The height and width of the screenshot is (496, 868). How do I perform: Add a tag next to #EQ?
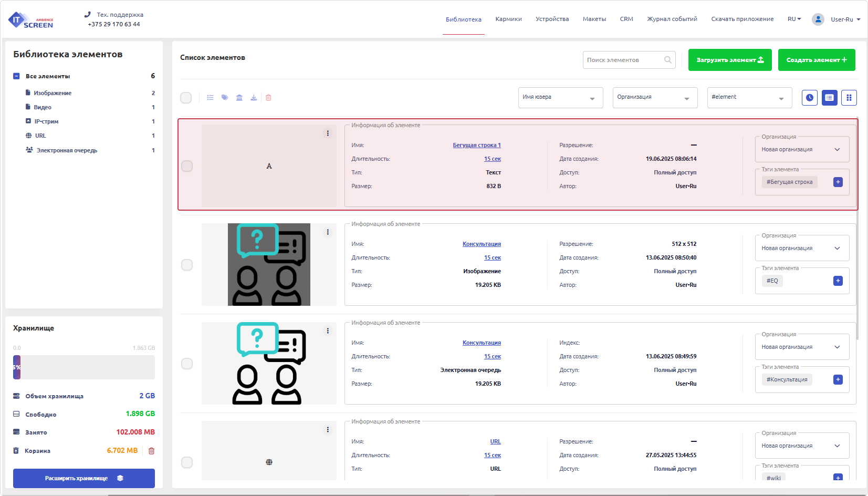[x=838, y=281]
